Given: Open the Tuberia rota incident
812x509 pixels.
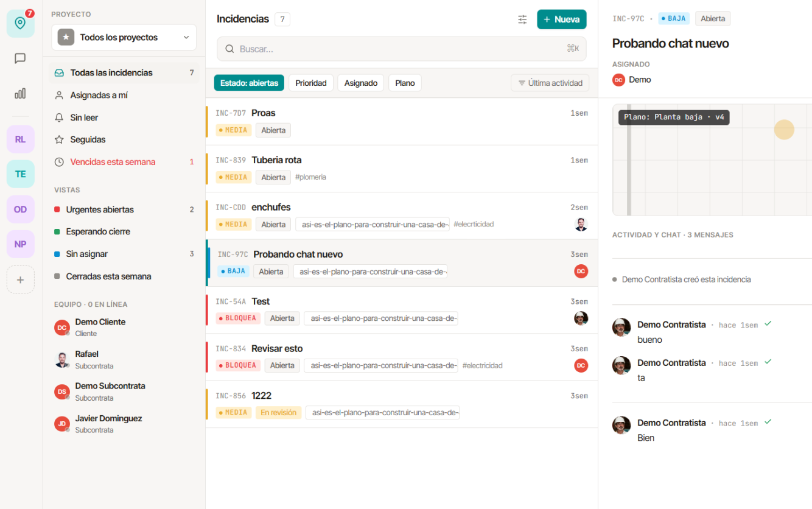Looking at the screenshot, I should pyautogui.click(x=402, y=169).
